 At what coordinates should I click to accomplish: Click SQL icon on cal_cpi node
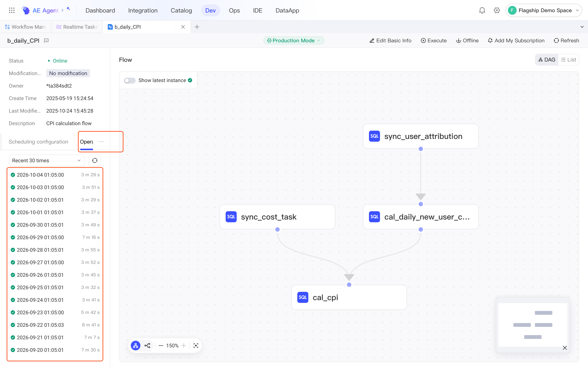(303, 297)
